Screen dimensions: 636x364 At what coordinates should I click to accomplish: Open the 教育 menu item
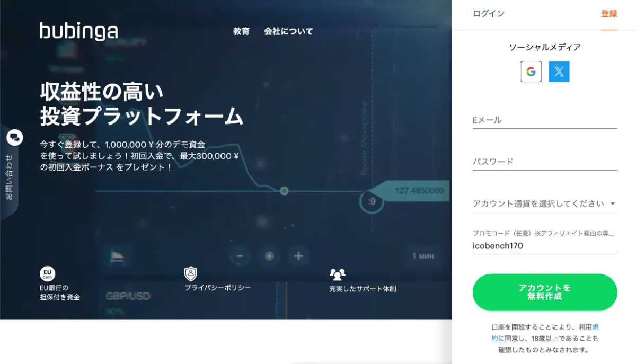(241, 31)
